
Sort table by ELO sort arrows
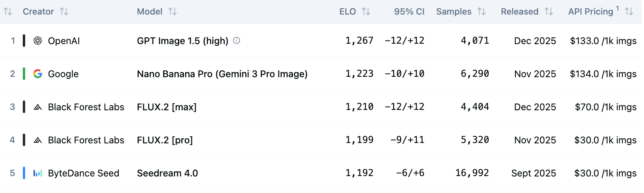coord(366,11)
